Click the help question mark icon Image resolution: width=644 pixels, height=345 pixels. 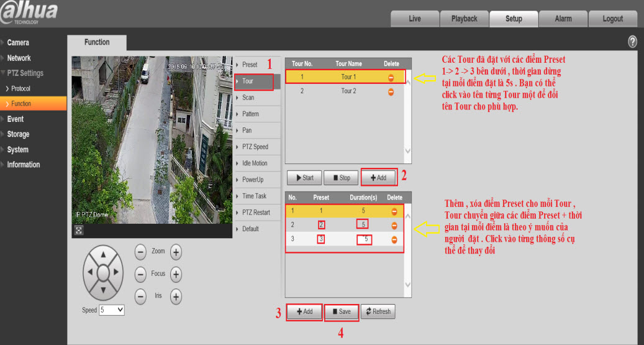tap(632, 42)
